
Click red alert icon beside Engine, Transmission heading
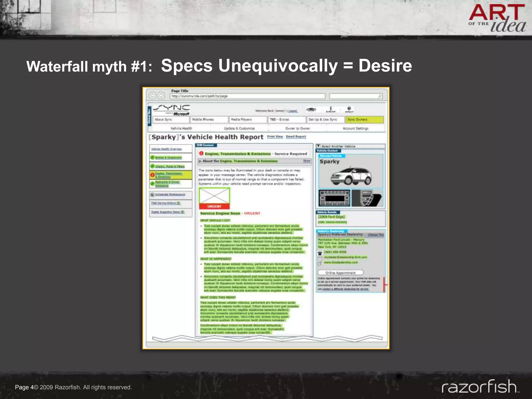(x=201, y=154)
